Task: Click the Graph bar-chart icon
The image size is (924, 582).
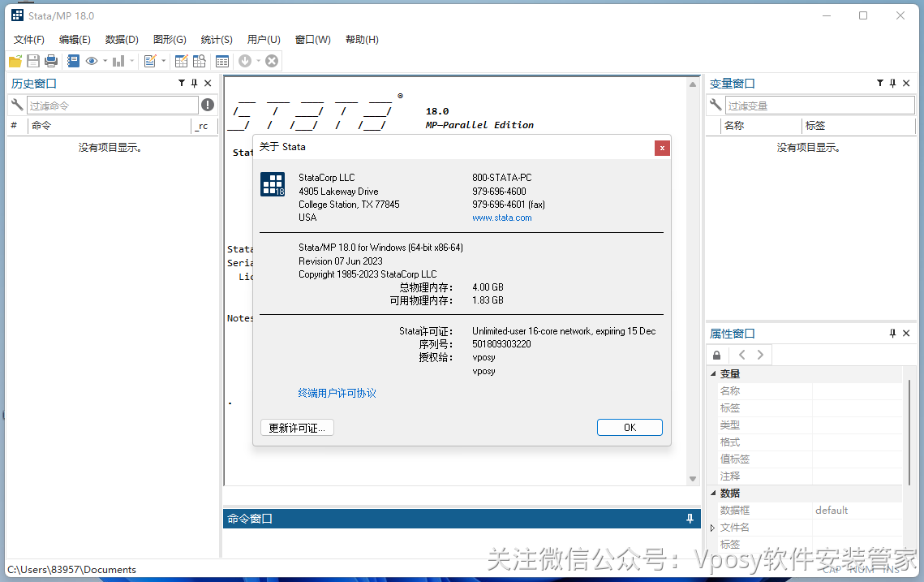Action: 118,61
